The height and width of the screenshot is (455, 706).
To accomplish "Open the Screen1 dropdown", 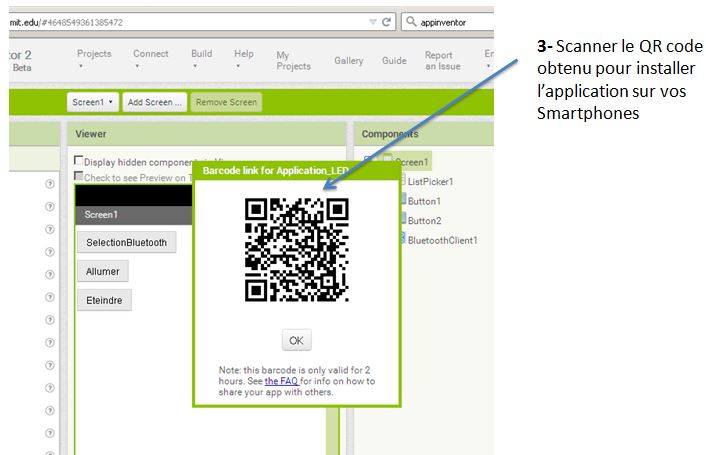I will [x=92, y=102].
